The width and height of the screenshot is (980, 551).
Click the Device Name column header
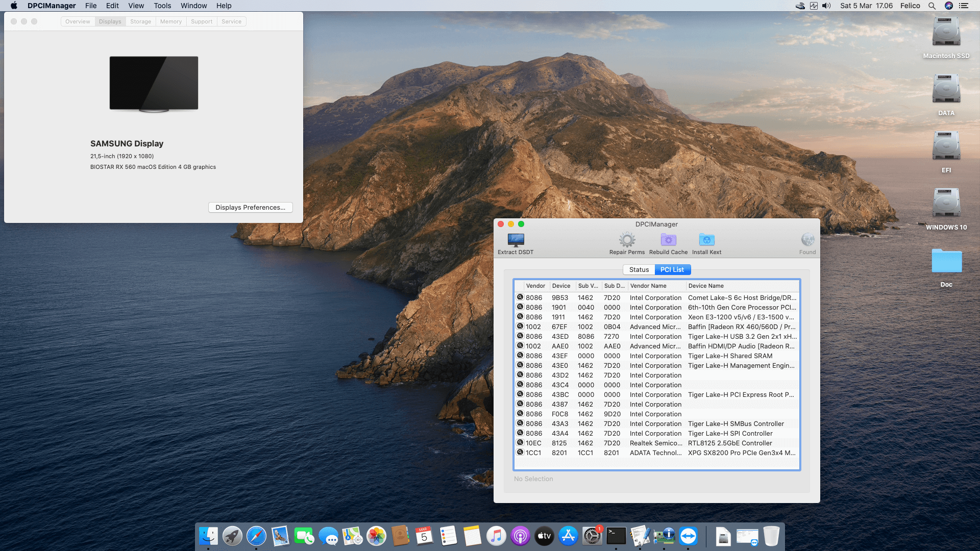point(743,286)
